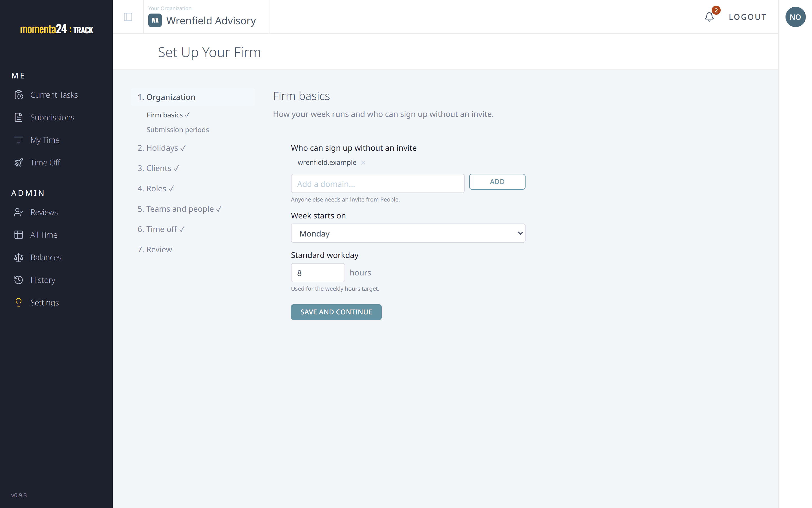The image size is (812, 508).
Task: Jump to step 6. Time off
Action: tap(161, 229)
